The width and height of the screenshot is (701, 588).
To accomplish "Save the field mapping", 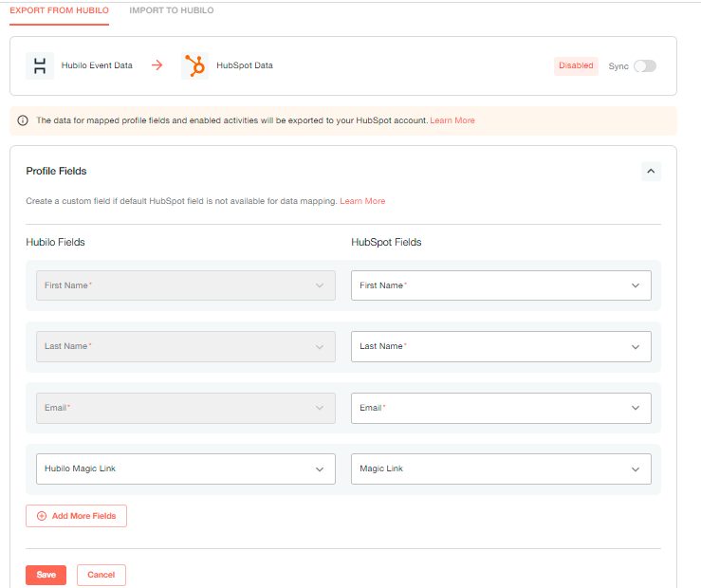I will point(46,575).
